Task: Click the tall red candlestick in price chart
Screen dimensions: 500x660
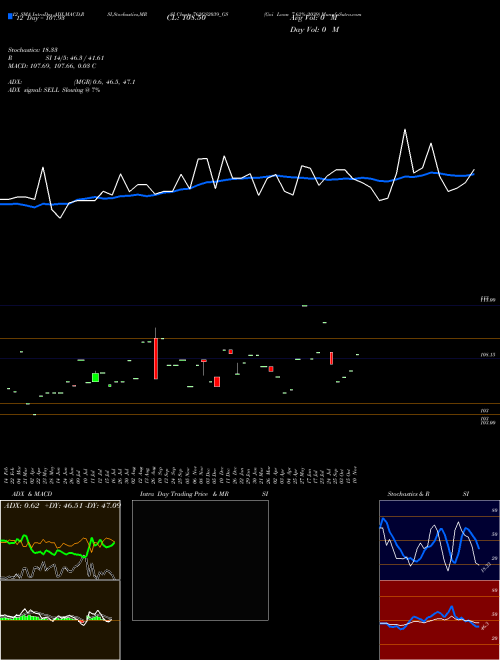Action: (156, 358)
